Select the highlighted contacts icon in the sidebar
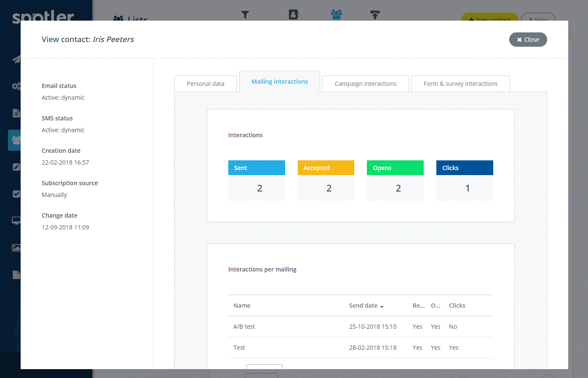 pos(16,140)
